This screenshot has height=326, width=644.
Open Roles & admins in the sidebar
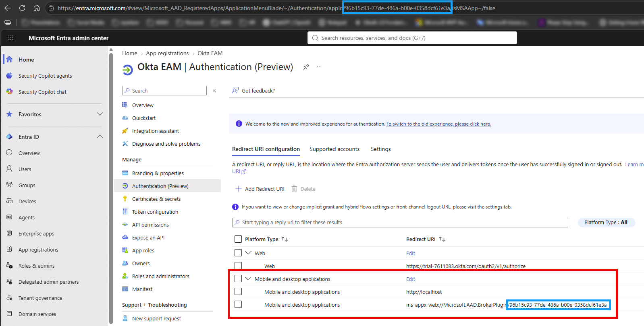tap(37, 266)
